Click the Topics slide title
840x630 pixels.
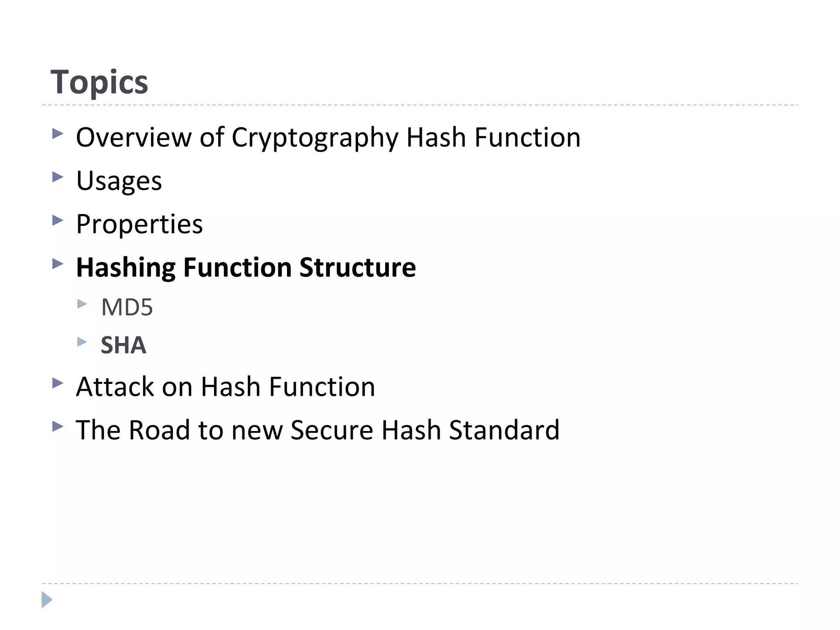coord(99,82)
